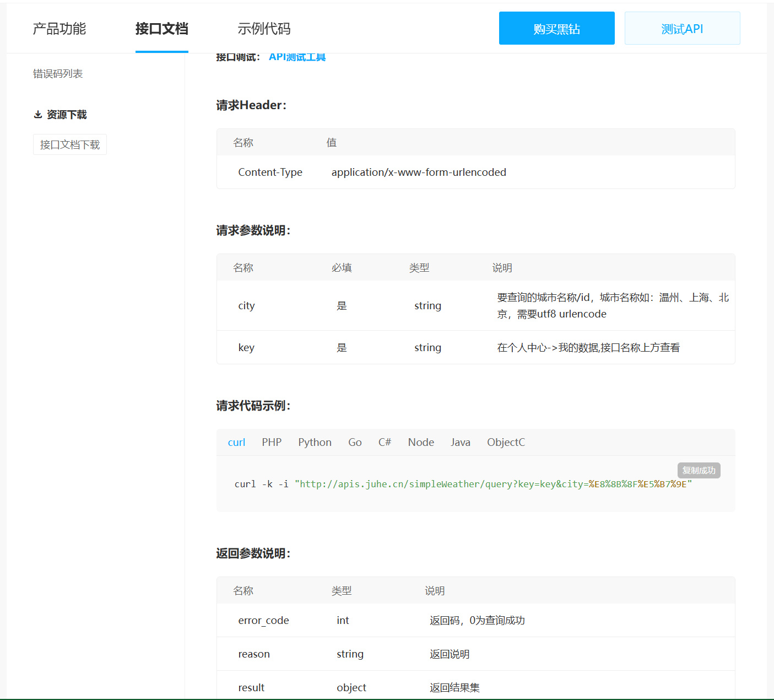Image resolution: width=774 pixels, height=700 pixels.
Task: Switch to the 接口文档 tab
Action: 161,29
